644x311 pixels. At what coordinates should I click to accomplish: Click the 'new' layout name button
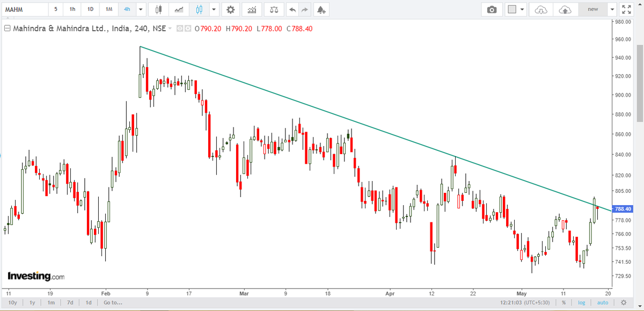(592, 10)
